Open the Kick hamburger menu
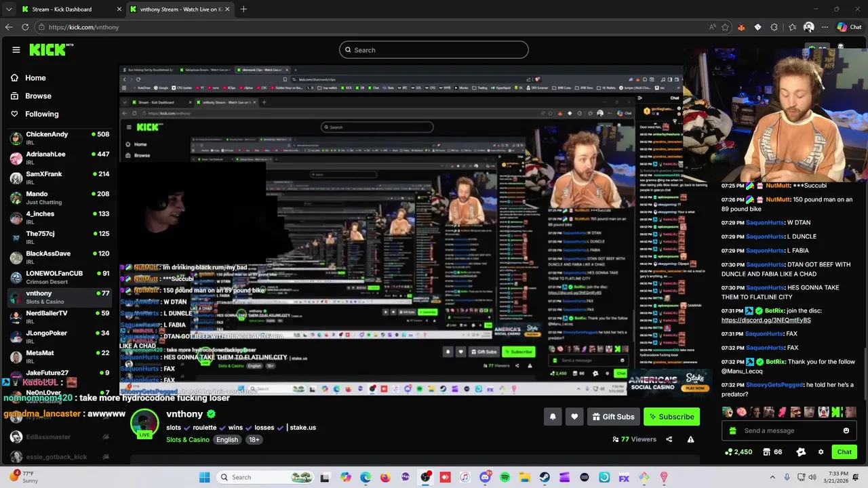 tap(16, 49)
